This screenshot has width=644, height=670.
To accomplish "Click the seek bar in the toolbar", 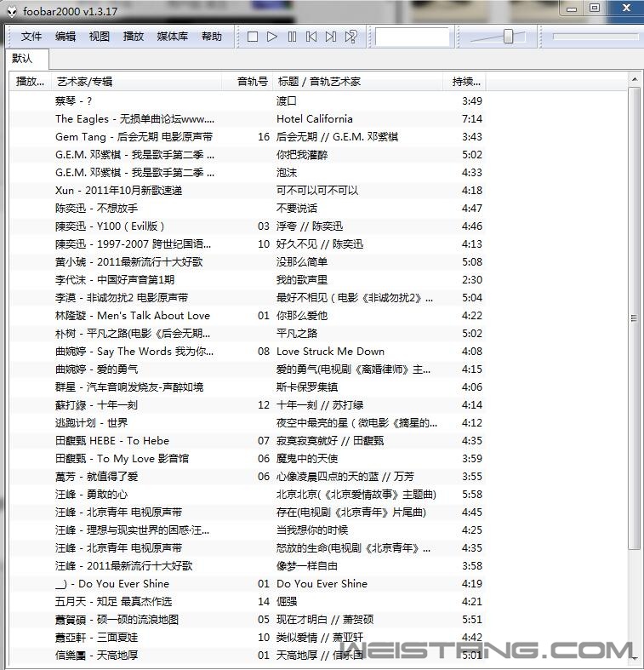I will [596, 37].
